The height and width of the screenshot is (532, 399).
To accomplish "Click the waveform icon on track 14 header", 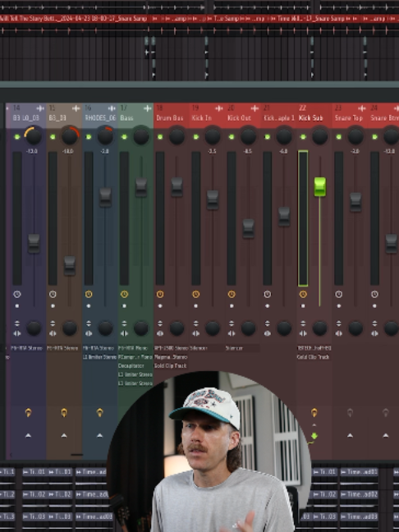I will point(40,108).
